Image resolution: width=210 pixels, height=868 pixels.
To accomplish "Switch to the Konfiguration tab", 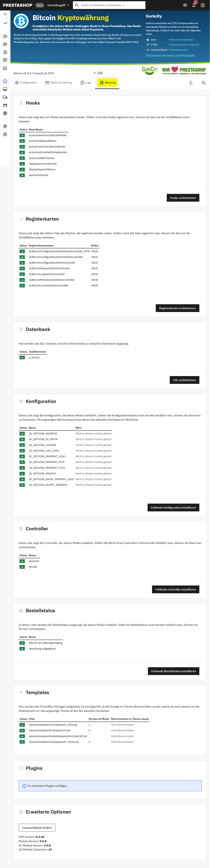I will click(26, 83).
